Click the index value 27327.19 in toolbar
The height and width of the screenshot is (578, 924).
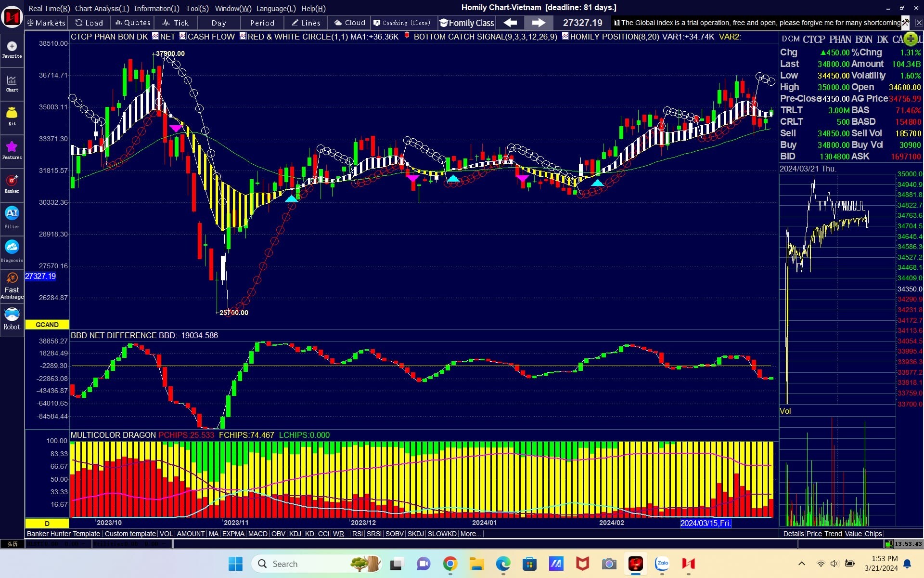click(x=582, y=23)
